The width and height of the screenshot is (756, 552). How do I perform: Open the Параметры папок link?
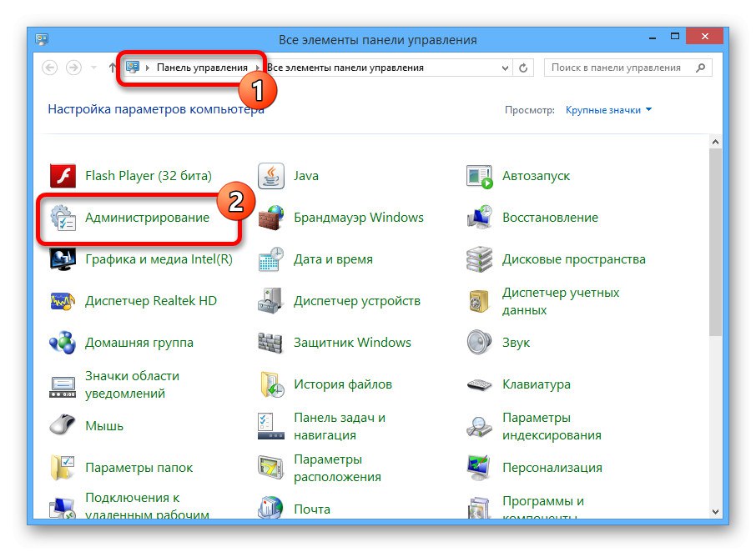pos(139,468)
